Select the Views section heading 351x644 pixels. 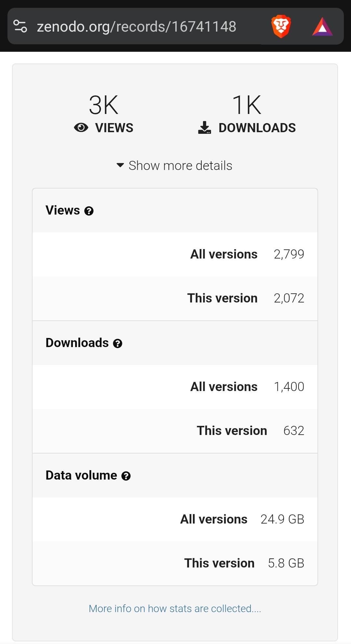(63, 210)
